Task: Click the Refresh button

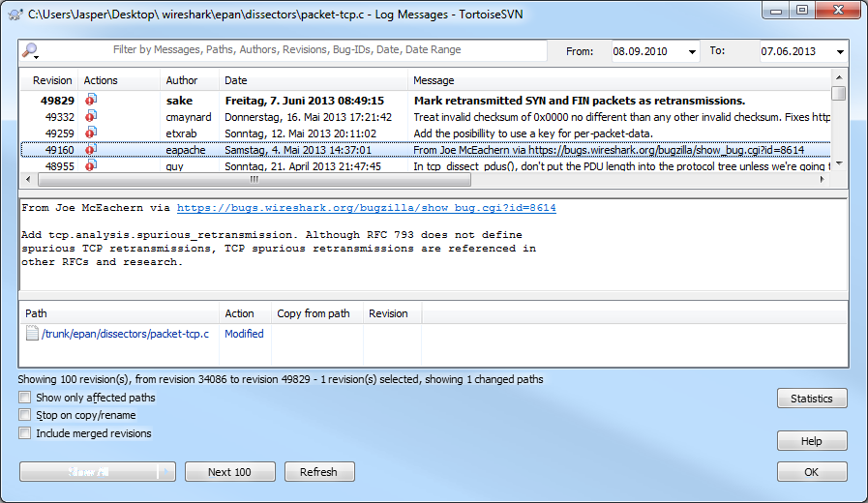Action: tap(319, 472)
